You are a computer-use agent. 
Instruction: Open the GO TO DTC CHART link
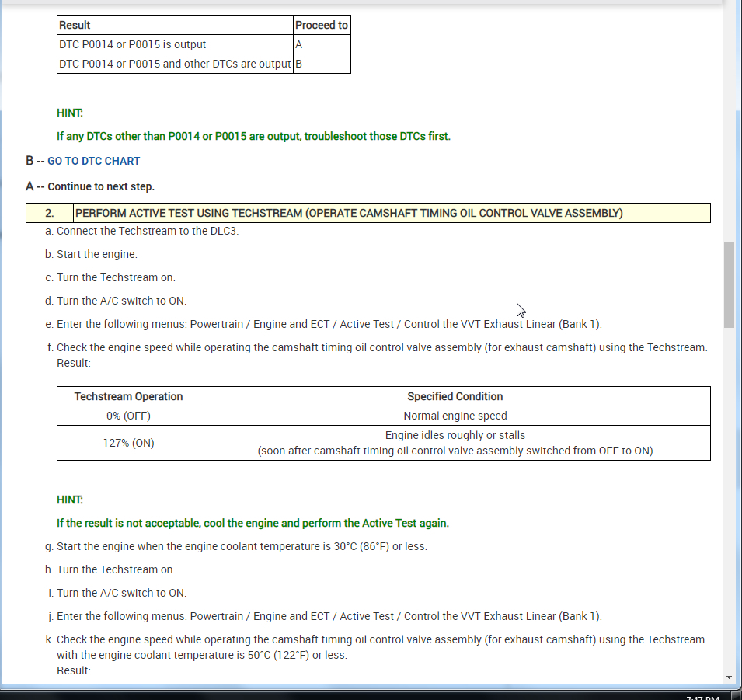coord(94,161)
